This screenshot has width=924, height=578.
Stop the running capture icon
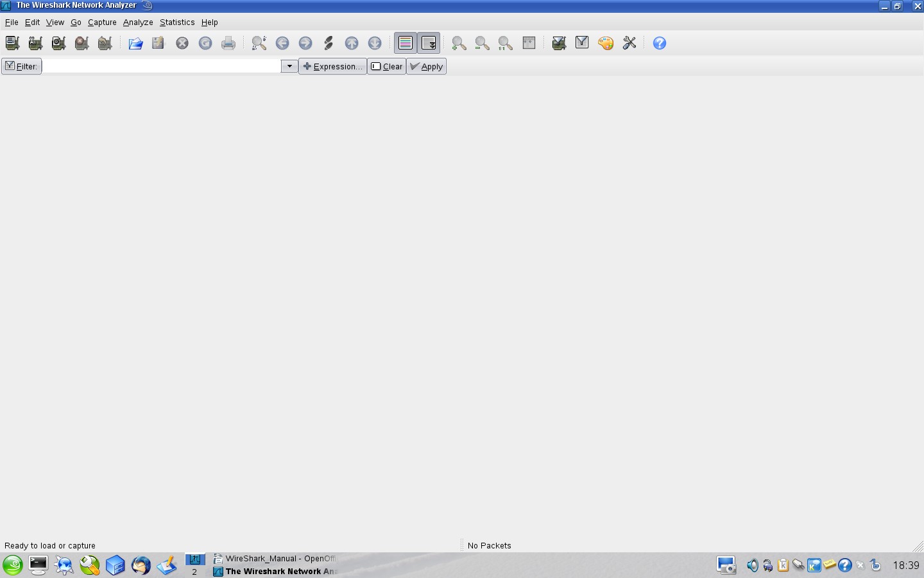coord(81,43)
